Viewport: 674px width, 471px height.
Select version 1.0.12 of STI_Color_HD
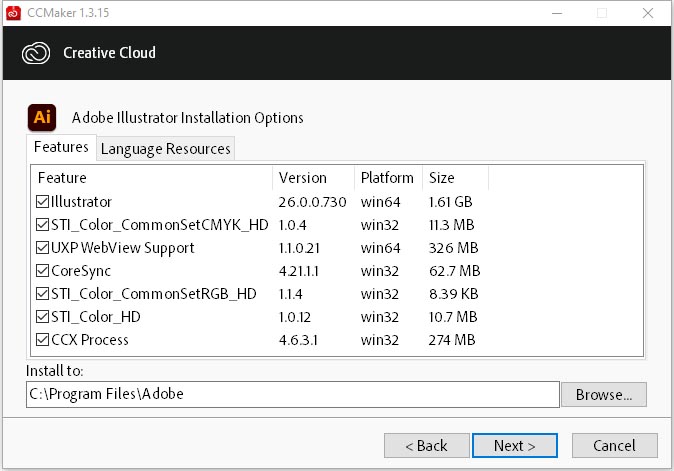coord(295,317)
